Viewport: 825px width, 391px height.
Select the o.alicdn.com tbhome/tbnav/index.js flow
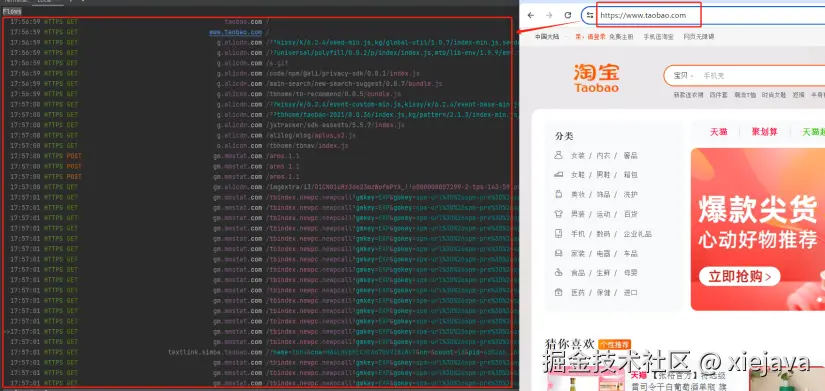coord(258,145)
